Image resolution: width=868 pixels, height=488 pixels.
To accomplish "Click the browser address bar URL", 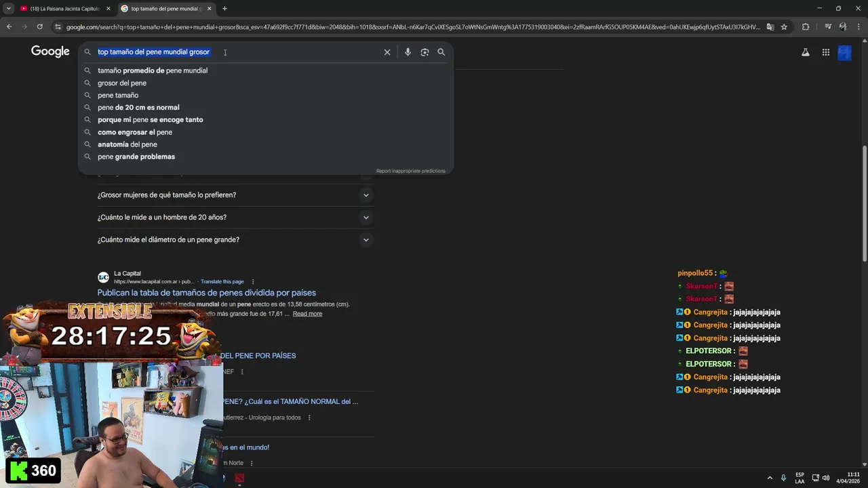I will click(x=414, y=27).
